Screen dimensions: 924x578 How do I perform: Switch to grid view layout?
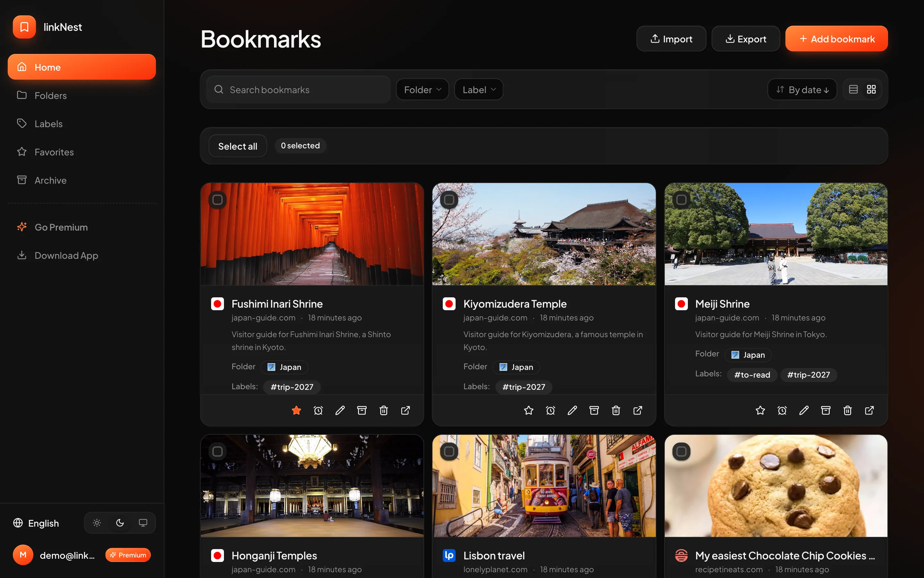coord(871,90)
